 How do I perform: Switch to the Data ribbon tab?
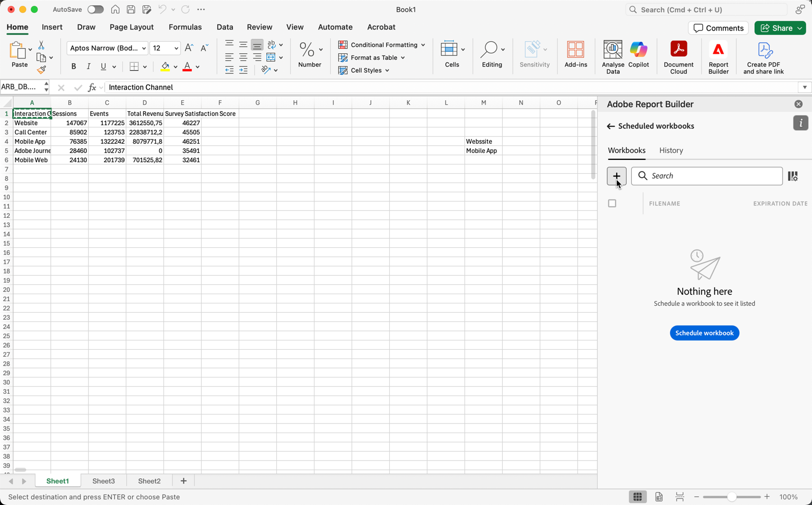[225, 27]
